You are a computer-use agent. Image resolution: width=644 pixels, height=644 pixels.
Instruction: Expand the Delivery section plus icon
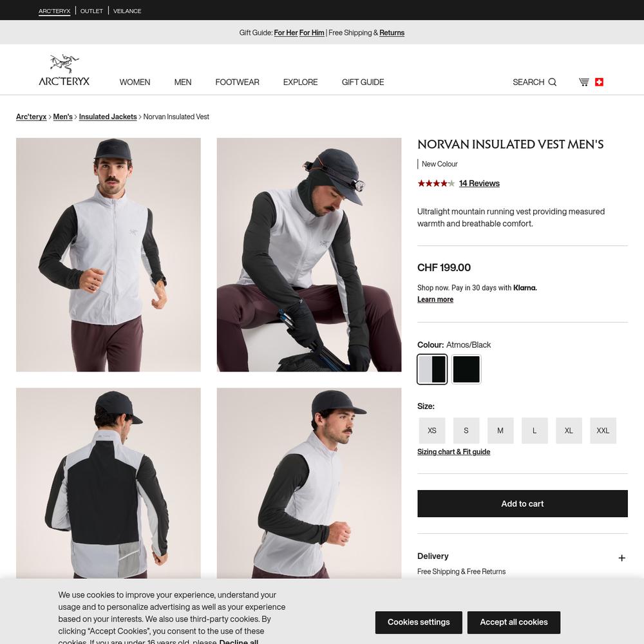(621, 558)
